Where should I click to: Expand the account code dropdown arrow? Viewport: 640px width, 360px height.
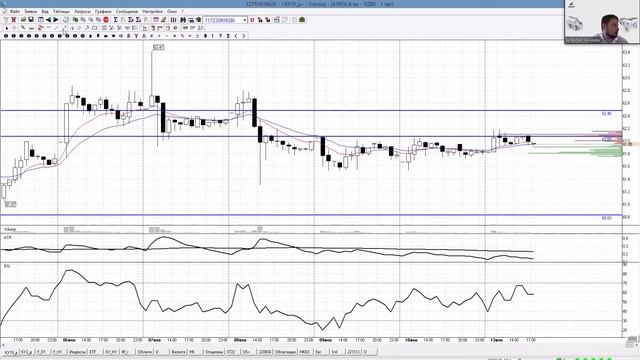click(x=245, y=20)
